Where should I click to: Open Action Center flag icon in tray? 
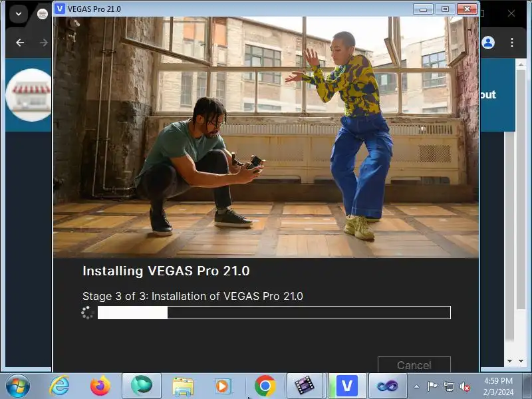pyautogui.click(x=432, y=386)
